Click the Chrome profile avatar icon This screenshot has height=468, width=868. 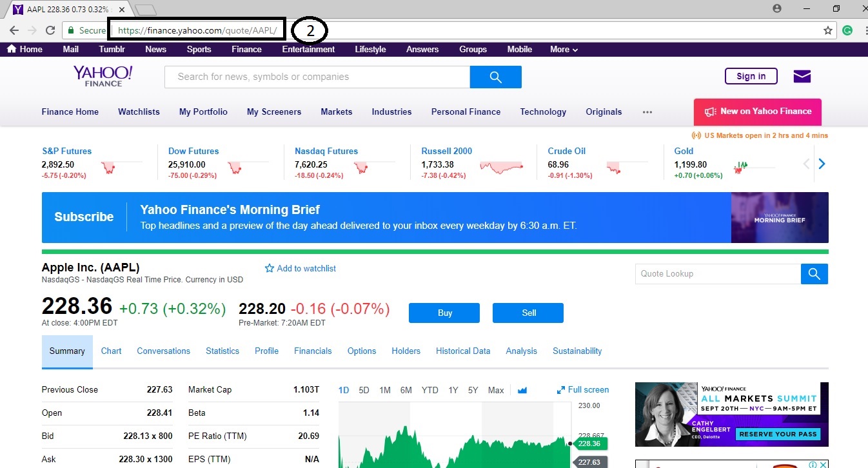pyautogui.click(x=777, y=8)
